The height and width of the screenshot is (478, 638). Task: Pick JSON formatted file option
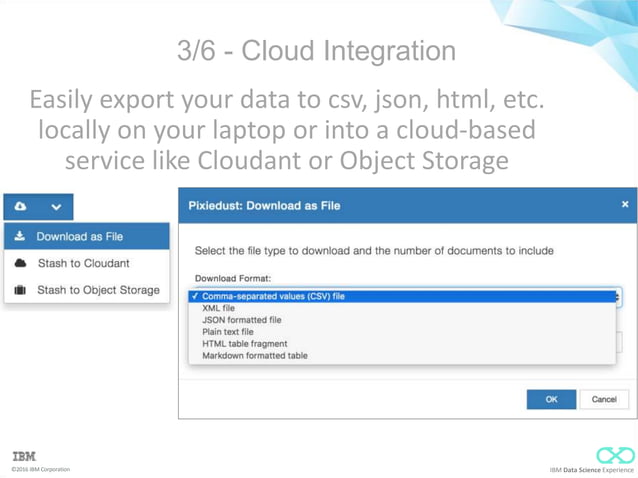click(242, 320)
